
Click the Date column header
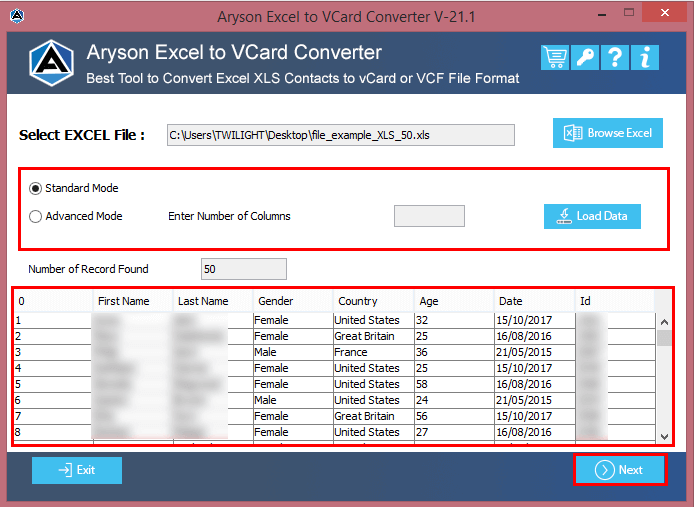click(535, 302)
